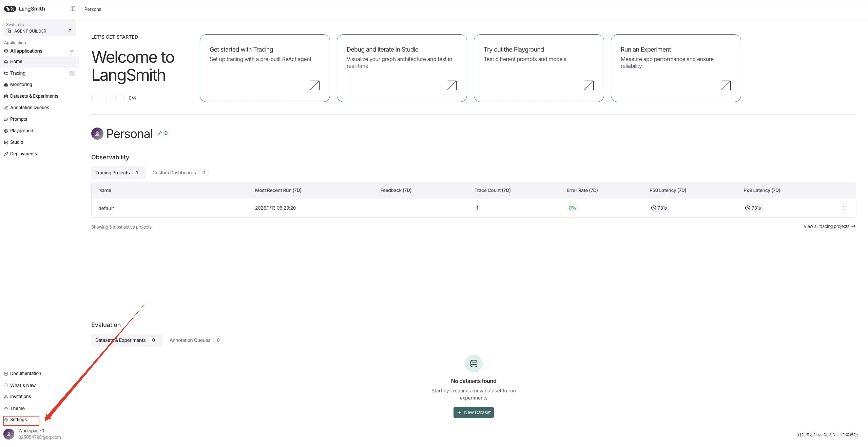Click the P50 Latency 7.31s value
The width and height of the screenshot is (868, 447).
coord(659,208)
